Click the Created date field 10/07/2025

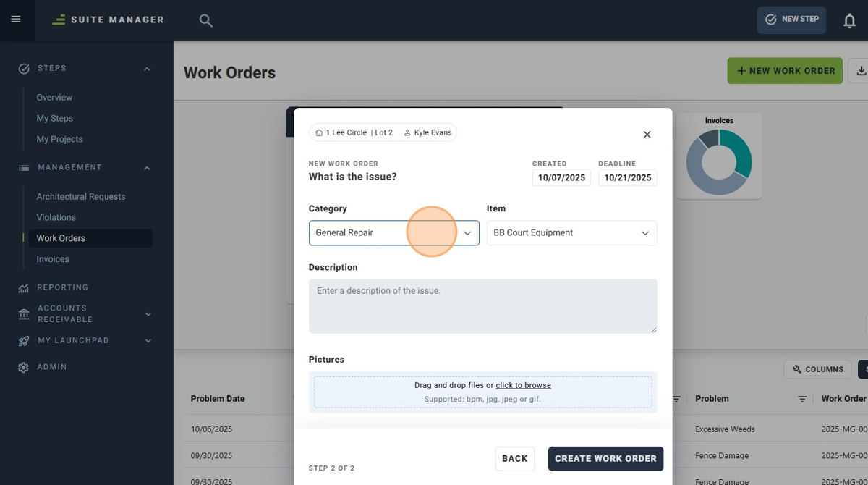561,178
